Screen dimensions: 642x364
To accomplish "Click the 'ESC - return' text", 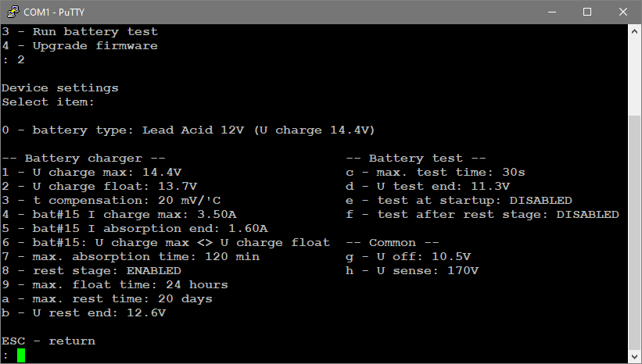I will [48, 341].
